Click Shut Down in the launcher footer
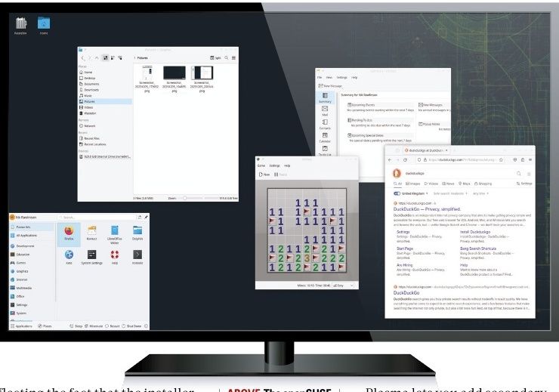The image size is (559, 392). (x=131, y=326)
